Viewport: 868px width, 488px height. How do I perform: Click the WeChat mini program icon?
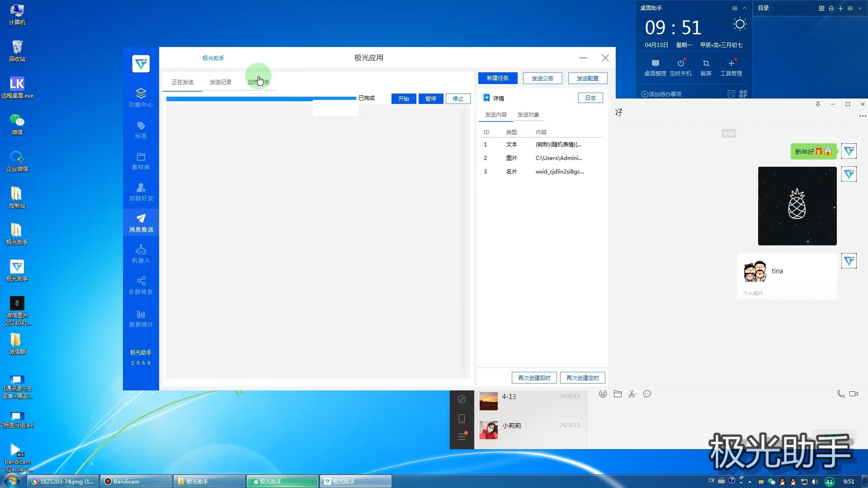[x=462, y=399]
